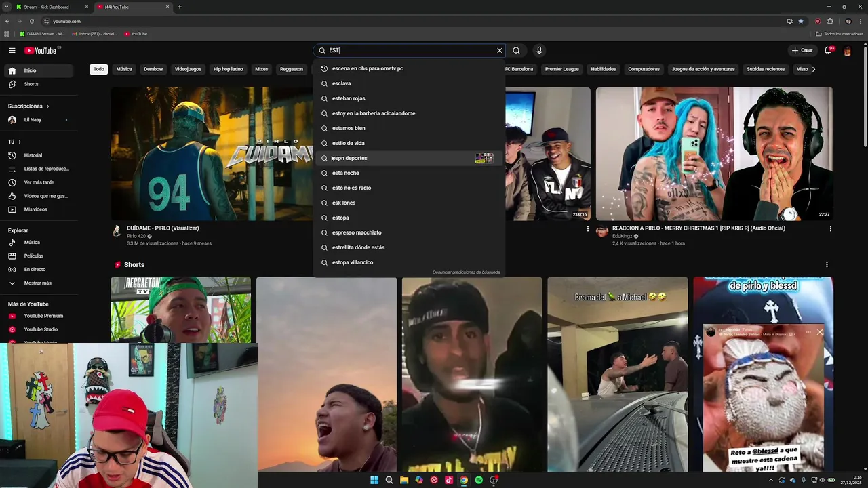Open En directo under Explorar

39,269
